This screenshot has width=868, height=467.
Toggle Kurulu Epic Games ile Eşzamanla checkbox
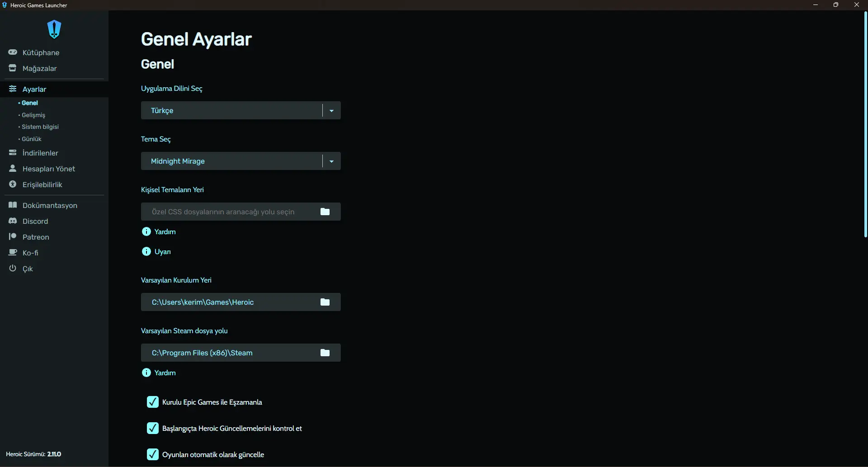click(x=153, y=402)
